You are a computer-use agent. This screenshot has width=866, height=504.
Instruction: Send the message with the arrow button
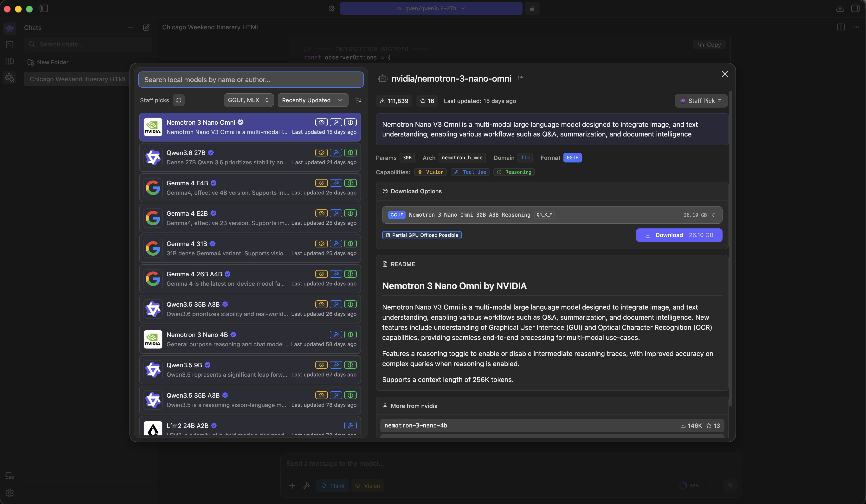point(730,486)
